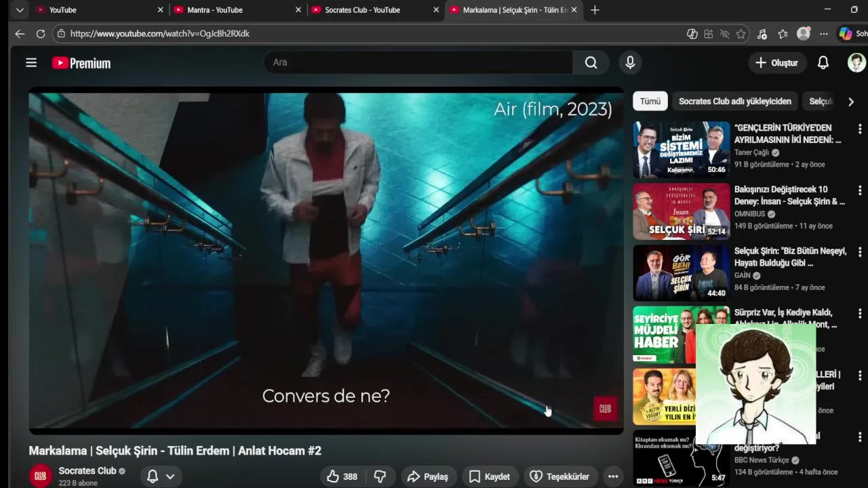Open the apps grid icon in address bar
The height and width of the screenshot is (488, 868).
(708, 33)
